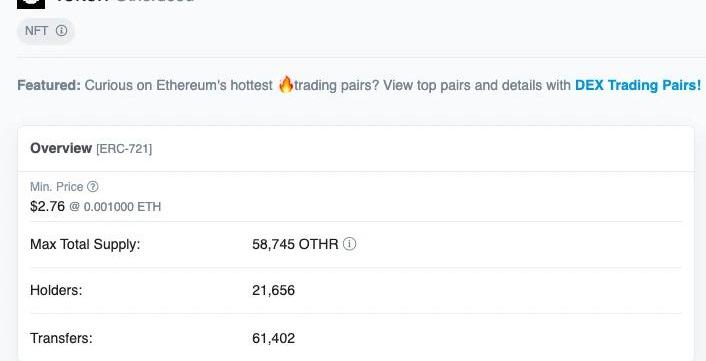Click the Min. Price label text
The image size is (706, 361).
57,186
